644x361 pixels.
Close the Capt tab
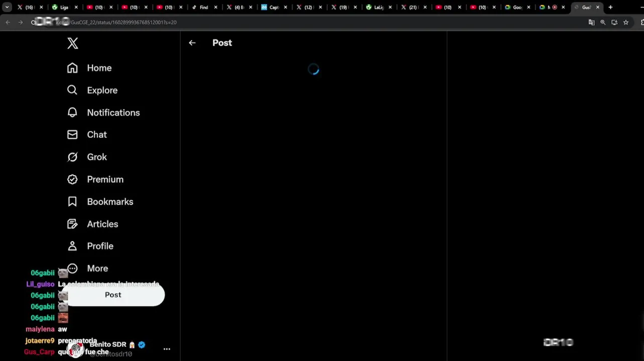coord(286,8)
